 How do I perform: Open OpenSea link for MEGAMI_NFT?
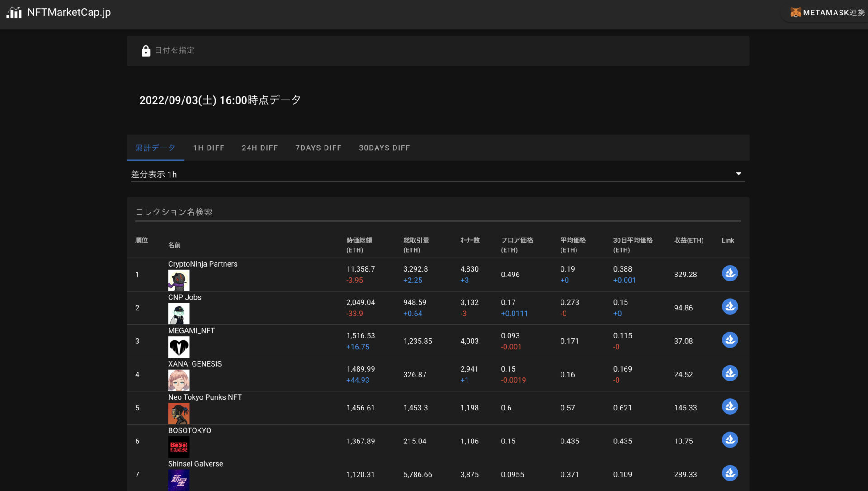click(730, 340)
